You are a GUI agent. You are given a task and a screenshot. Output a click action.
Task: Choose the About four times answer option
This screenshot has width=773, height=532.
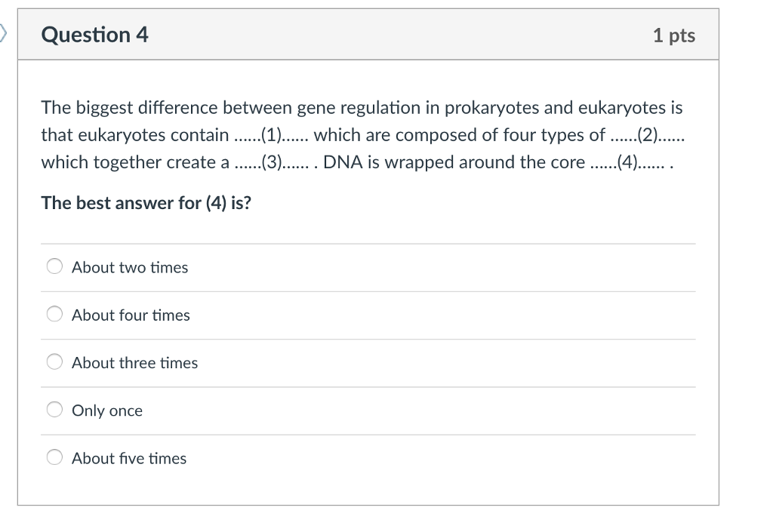54,314
